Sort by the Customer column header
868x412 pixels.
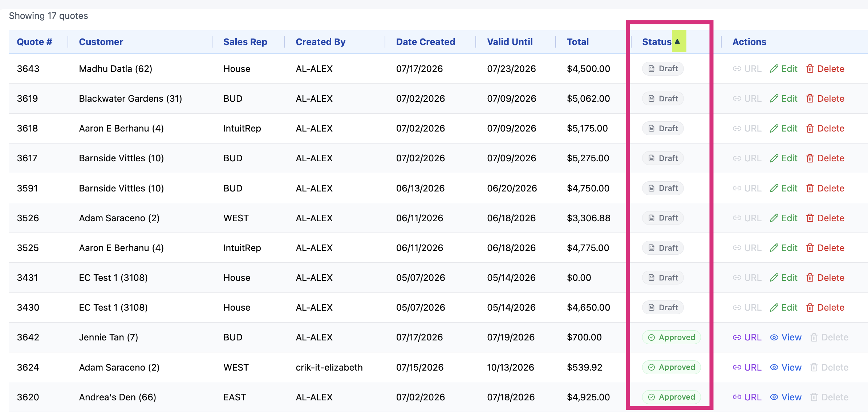[101, 42]
